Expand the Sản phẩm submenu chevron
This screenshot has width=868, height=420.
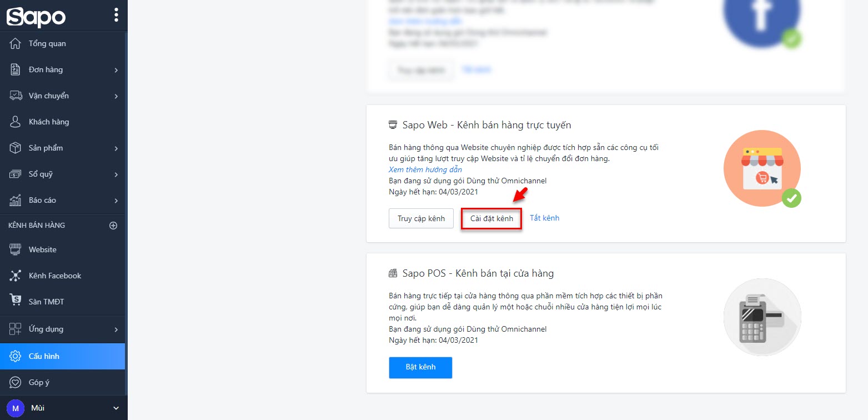(116, 148)
